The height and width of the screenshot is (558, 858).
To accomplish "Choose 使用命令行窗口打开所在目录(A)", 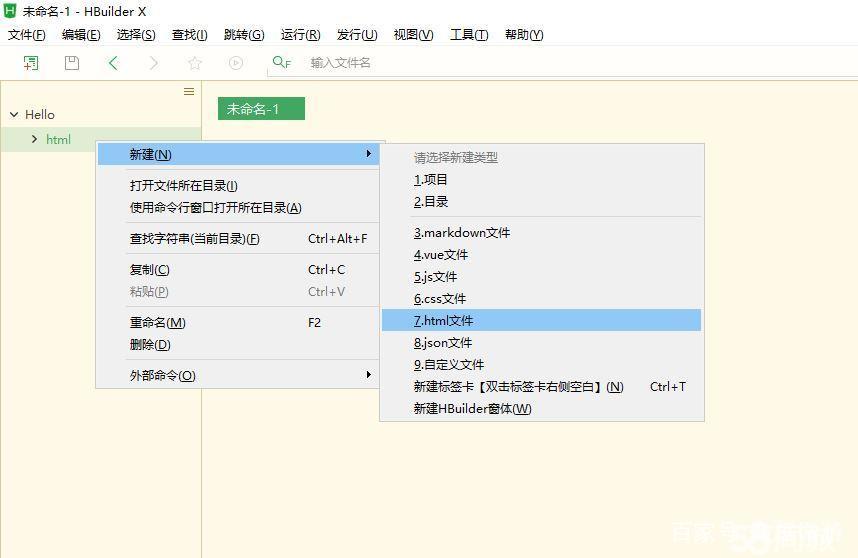I will tap(238, 207).
